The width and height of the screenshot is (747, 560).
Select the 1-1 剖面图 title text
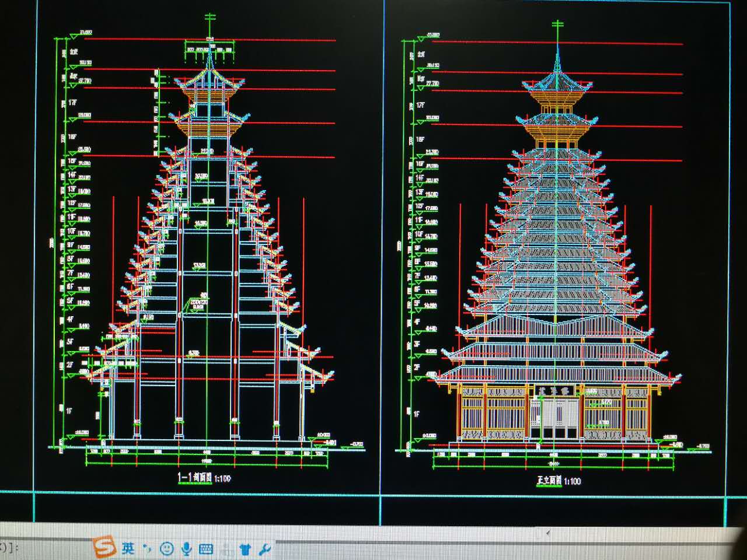[x=194, y=478]
